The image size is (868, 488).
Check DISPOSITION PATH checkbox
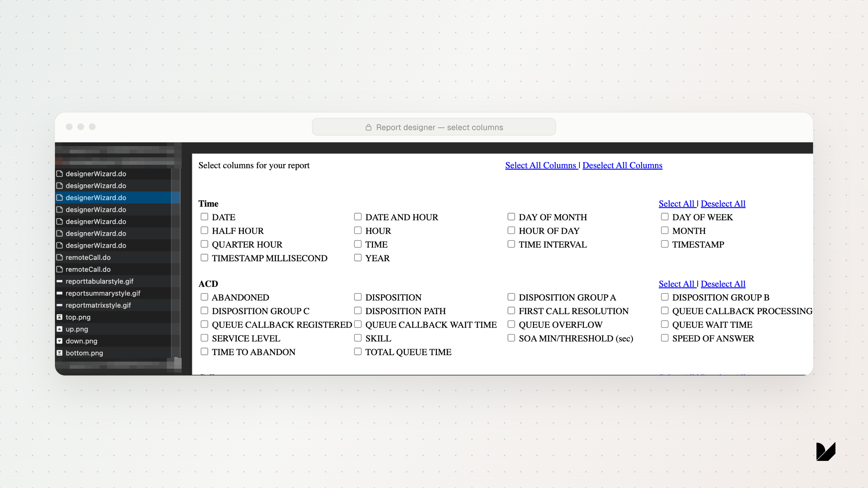pyautogui.click(x=358, y=310)
